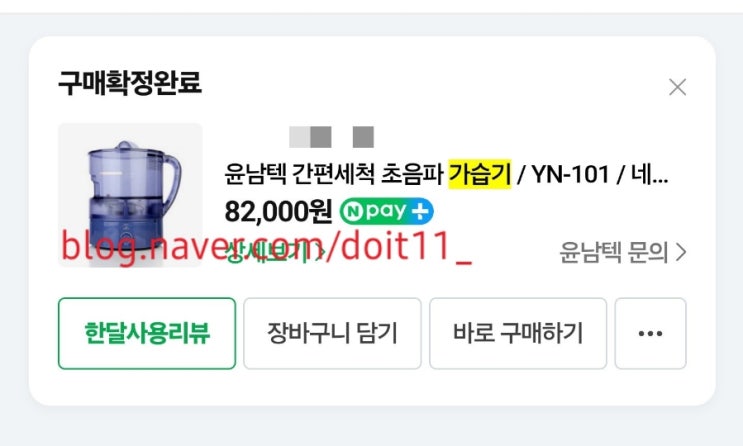Click the blog.naver.com/doit11_ watermark text
The width and height of the screenshot is (743, 446).
[x=266, y=246]
